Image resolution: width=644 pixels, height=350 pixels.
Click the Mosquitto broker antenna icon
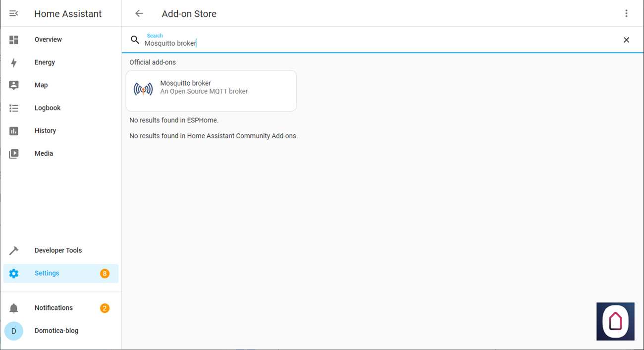pos(143,89)
